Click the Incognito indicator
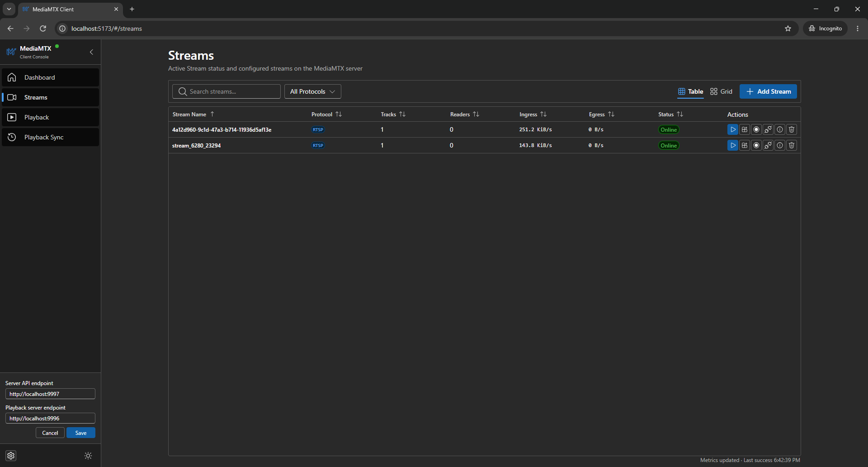This screenshot has height=467, width=868. (x=826, y=29)
